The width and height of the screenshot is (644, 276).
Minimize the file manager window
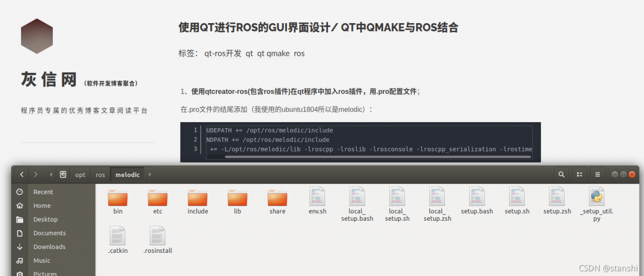(615, 174)
